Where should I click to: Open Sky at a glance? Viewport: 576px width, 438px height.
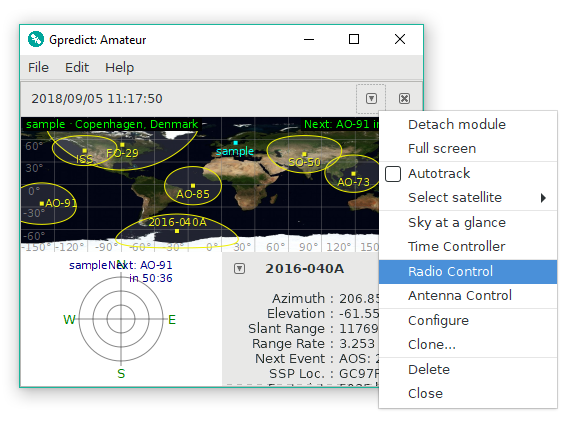pos(468,223)
